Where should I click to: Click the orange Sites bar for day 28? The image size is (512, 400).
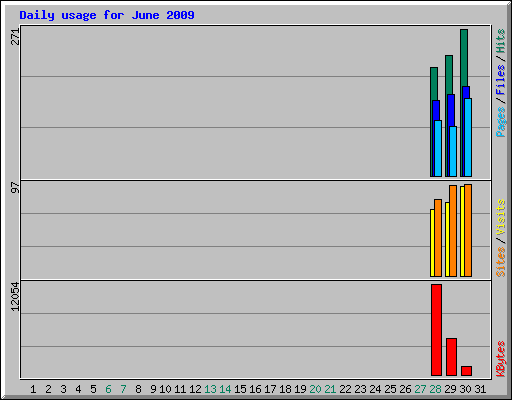438,238
